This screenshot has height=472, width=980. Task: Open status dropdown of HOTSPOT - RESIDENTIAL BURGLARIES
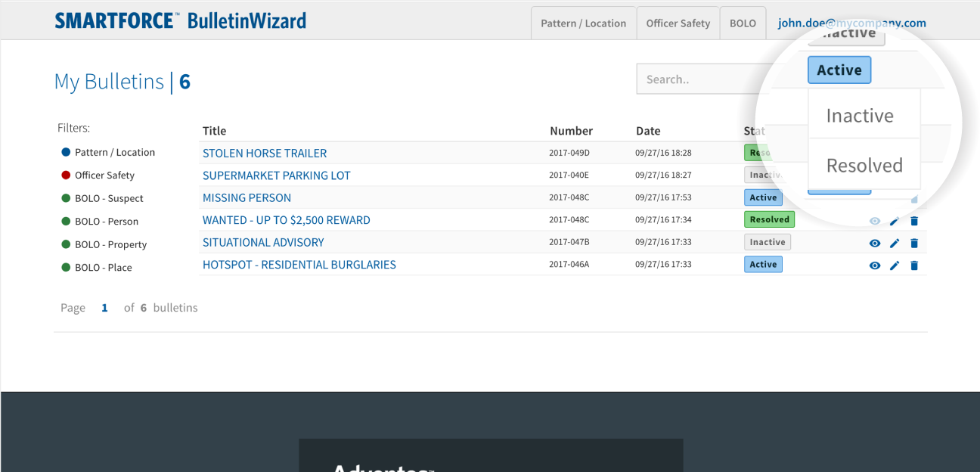[x=763, y=265]
